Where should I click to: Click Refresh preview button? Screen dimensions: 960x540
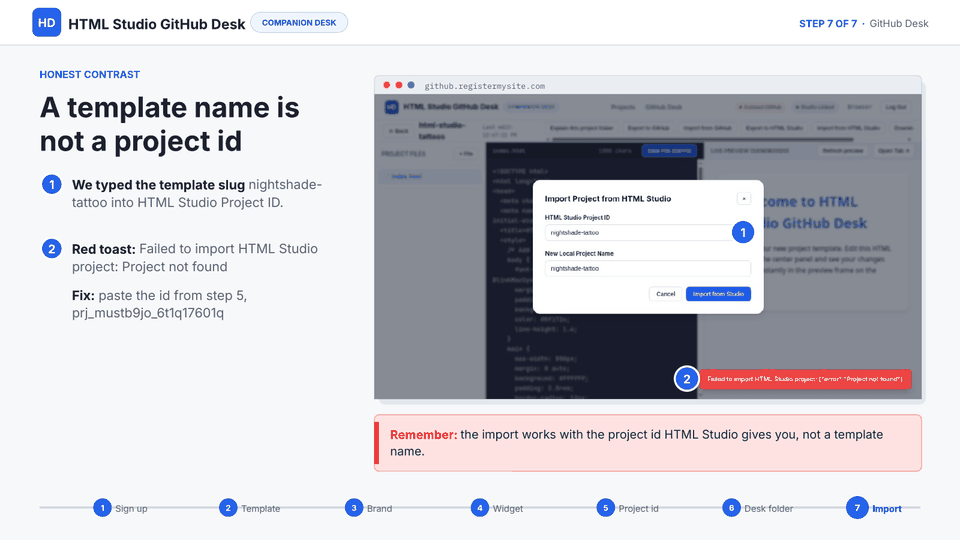842,151
